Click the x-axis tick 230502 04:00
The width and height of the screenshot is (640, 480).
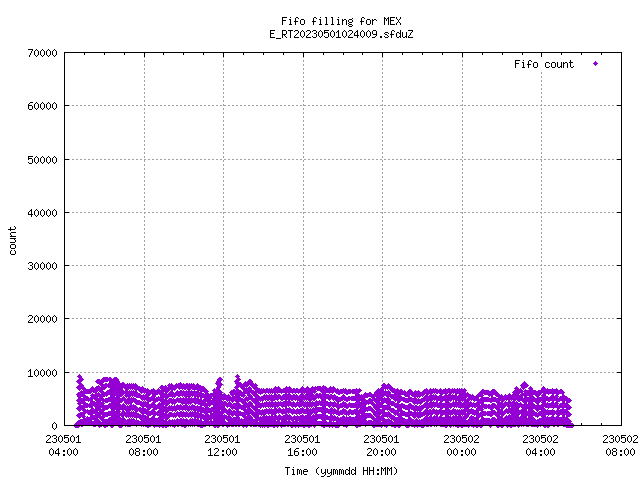[x=541, y=446]
